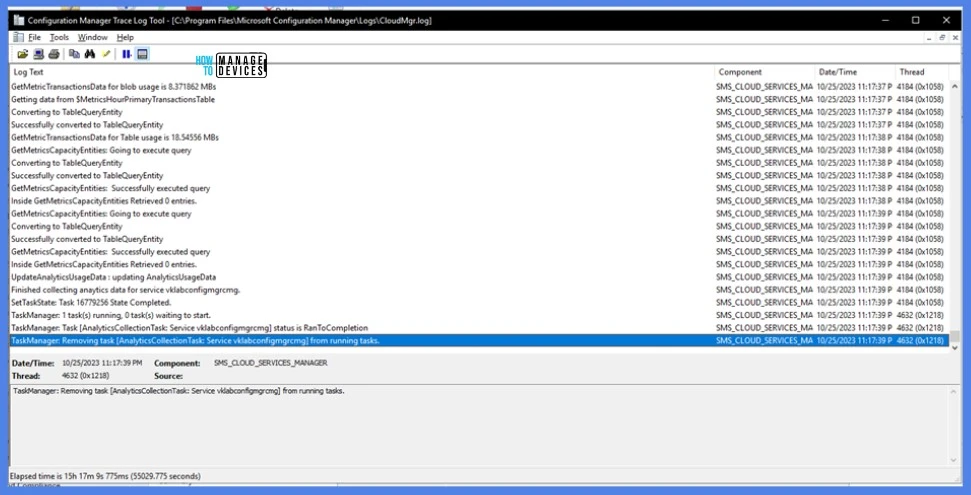Image resolution: width=971 pixels, height=495 pixels.
Task: Click the Trace Log Tool title bar icon
Action: coord(19,20)
